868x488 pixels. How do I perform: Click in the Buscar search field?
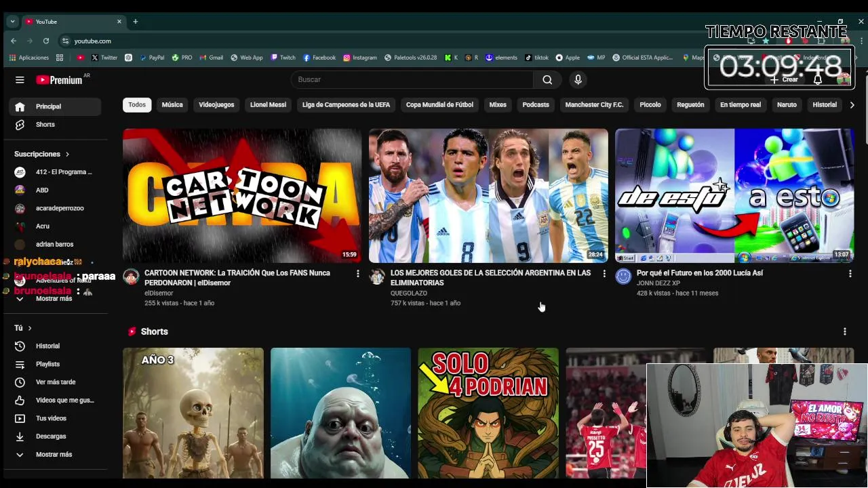412,80
